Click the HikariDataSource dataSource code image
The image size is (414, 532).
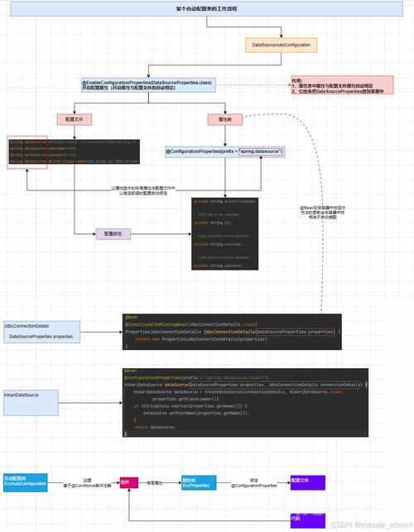(x=245, y=402)
